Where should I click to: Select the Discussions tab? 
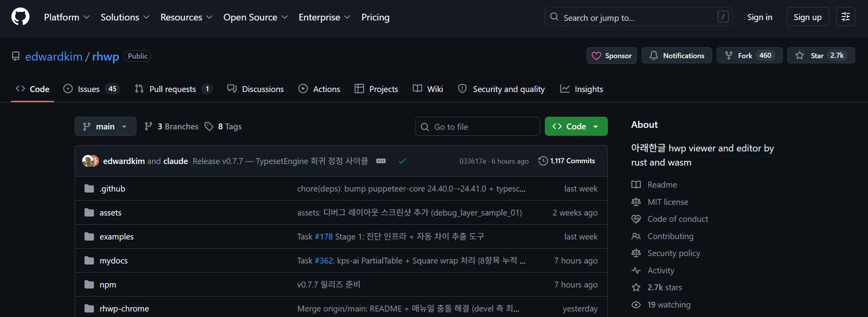click(x=256, y=89)
